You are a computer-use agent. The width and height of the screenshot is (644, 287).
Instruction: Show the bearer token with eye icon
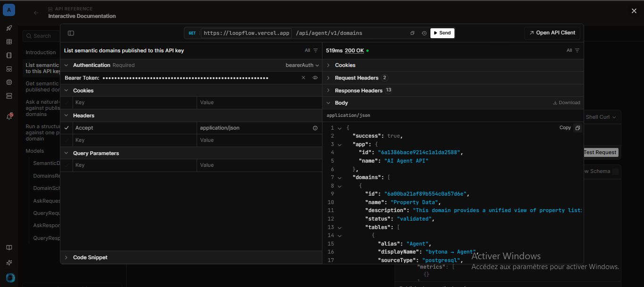[x=315, y=78]
